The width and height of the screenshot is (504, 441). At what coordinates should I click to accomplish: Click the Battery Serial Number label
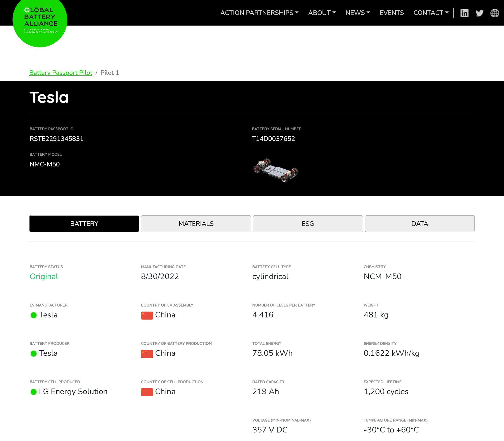pos(276,129)
